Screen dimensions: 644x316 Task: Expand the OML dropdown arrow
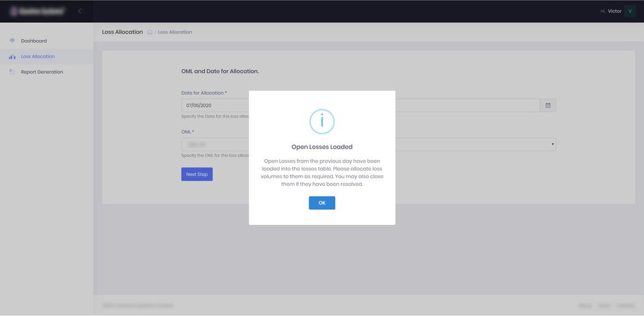(552, 145)
